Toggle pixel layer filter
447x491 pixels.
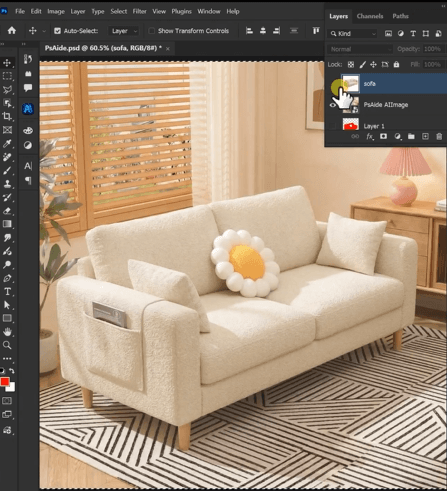coord(388,33)
